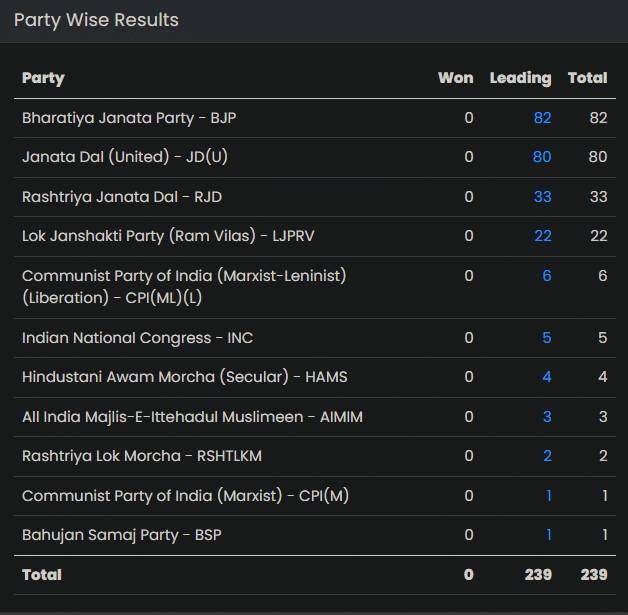The width and height of the screenshot is (628, 615).
Task: Open CPI(ML)(L) leading count 6
Action: pos(546,275)
